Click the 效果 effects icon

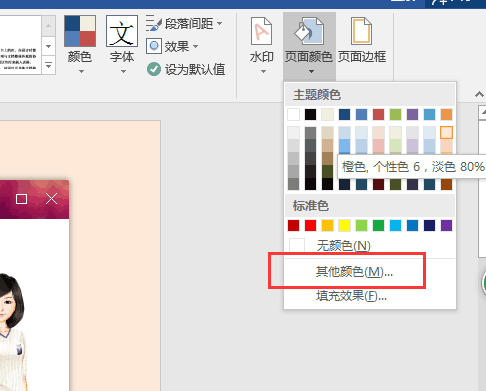154,46
